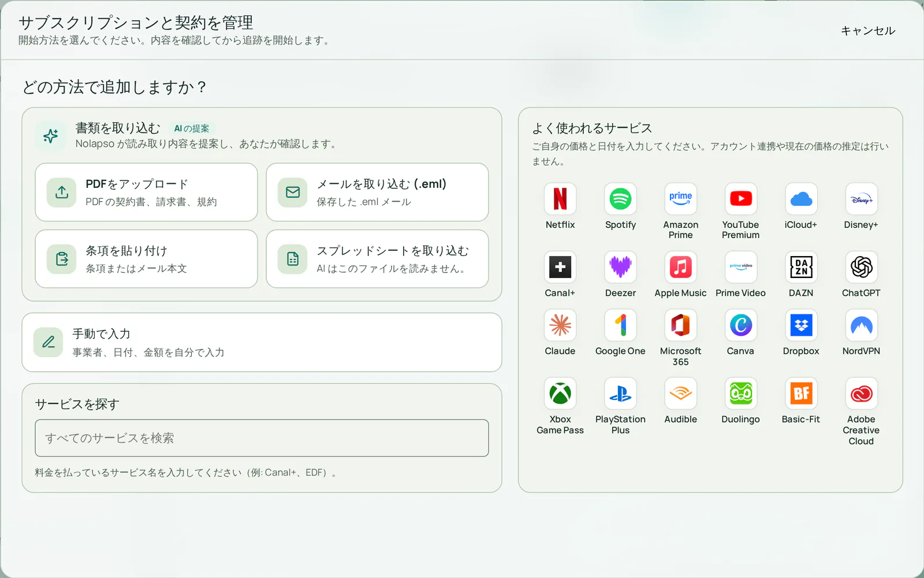Select the Google One icon
Screen dimensions: 924x578
click(620, 325)
